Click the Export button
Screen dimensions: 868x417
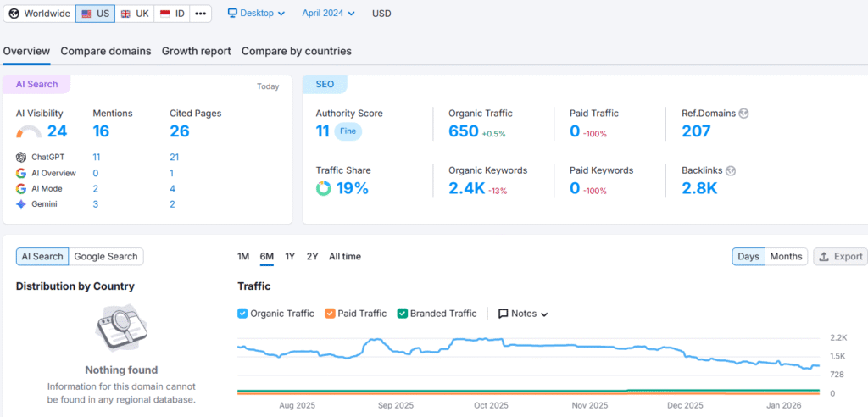840,257
